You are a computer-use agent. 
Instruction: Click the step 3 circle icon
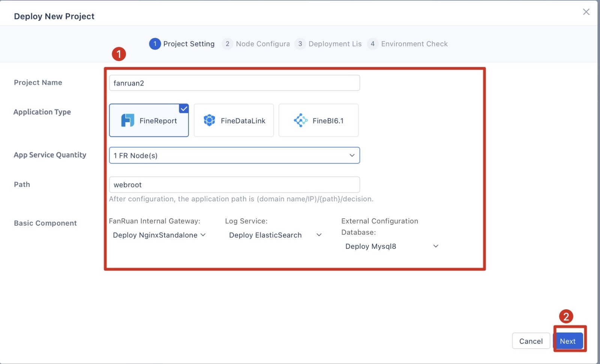pyautogui.click(x=300, y=44)
